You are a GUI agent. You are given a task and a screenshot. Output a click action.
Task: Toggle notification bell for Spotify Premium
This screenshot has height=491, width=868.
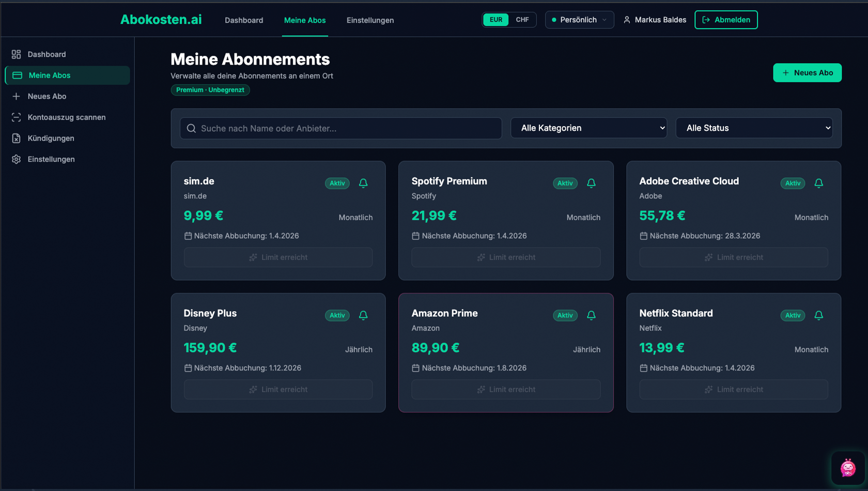(x=591, y=183)
